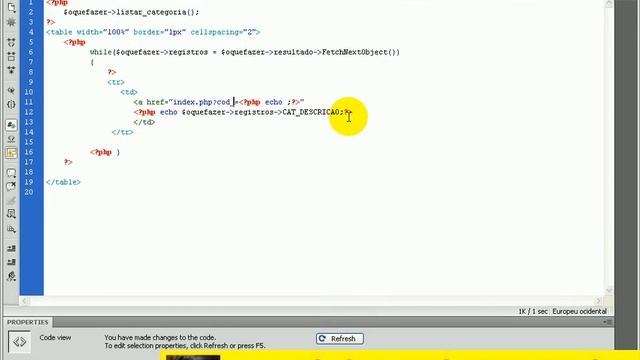Image resolution: width=640 pixels, height=360 pixels.
Task: Click line number 20 in the gutter
Action: click(x=29, y=192)
